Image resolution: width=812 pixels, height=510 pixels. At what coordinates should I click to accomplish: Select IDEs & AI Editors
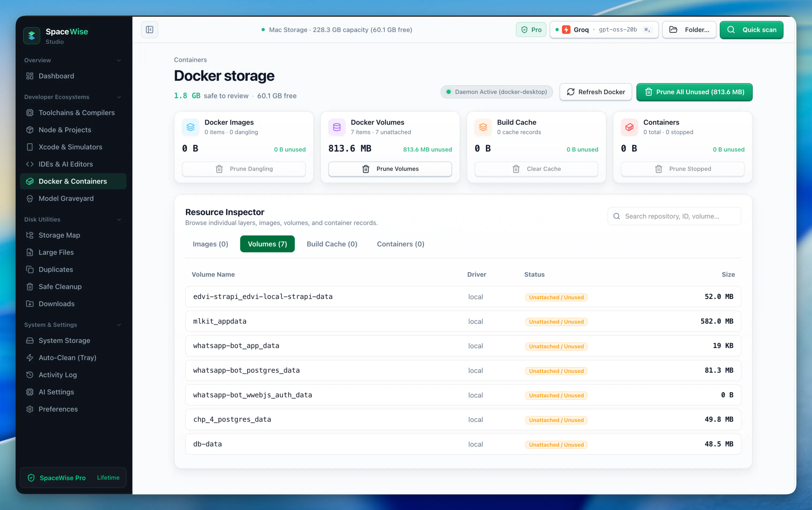(73, 164)
